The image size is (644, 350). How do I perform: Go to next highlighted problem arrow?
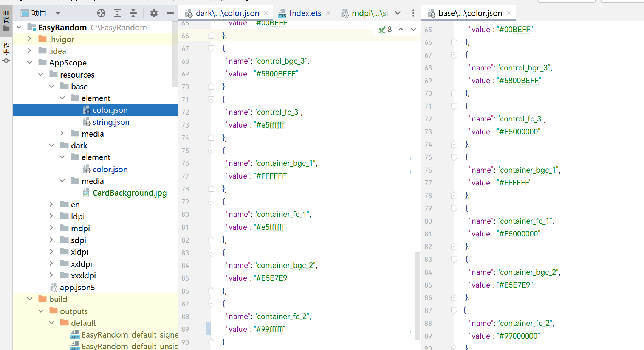pos(413,30)
